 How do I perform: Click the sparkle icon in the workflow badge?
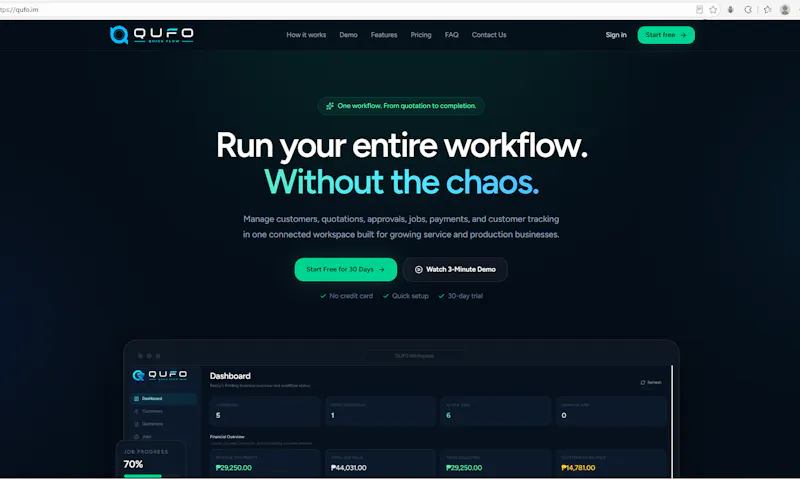point(330,106)
